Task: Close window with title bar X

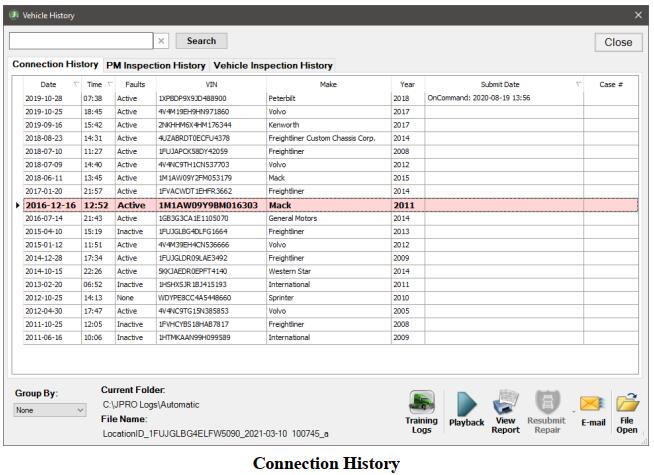Action: pos(638,15)
